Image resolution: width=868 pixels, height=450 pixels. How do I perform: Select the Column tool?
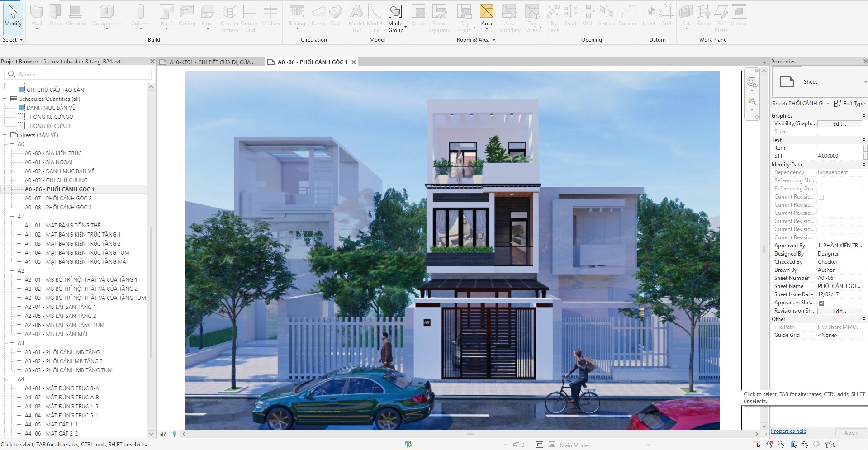click(x=141, y=17)
